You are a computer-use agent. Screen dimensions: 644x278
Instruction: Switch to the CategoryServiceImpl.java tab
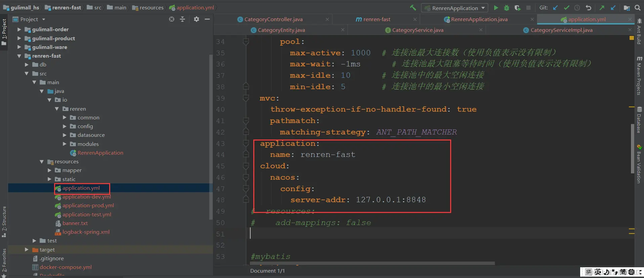click(x=558, y=30)
